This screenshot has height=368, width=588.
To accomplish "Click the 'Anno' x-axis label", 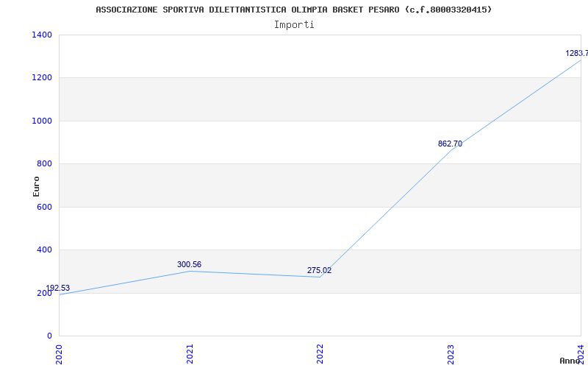I will (x=570, y=361).
